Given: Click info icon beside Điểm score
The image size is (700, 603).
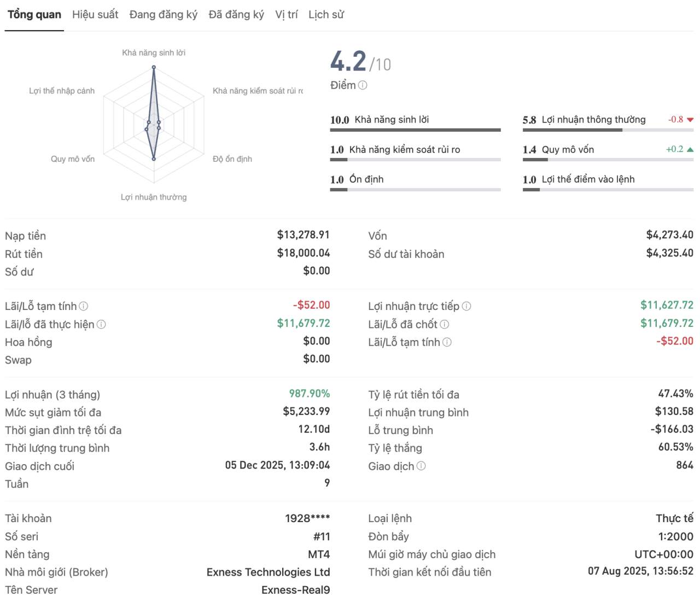Looking at the screenshot, I should tap(363, 85).
